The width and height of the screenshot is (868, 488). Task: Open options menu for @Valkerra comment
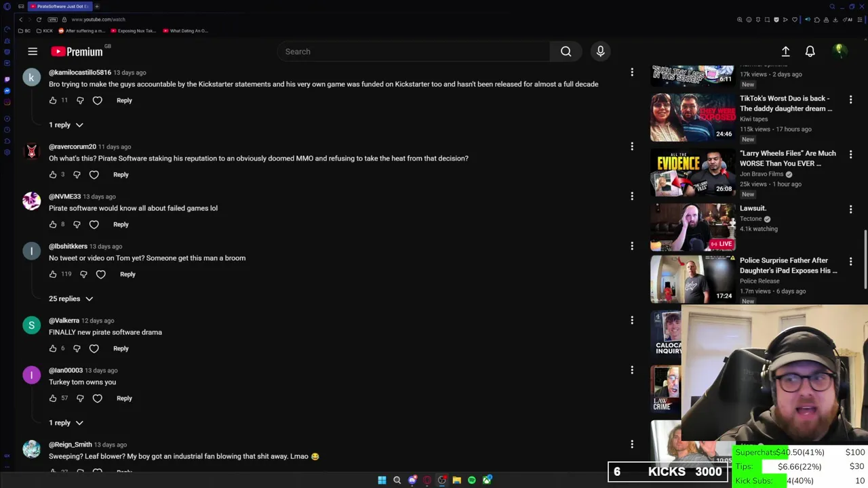coord(632,320)
